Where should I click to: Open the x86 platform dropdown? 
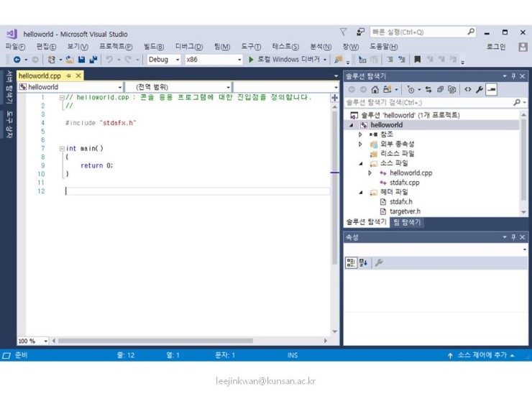pos(239,60)
